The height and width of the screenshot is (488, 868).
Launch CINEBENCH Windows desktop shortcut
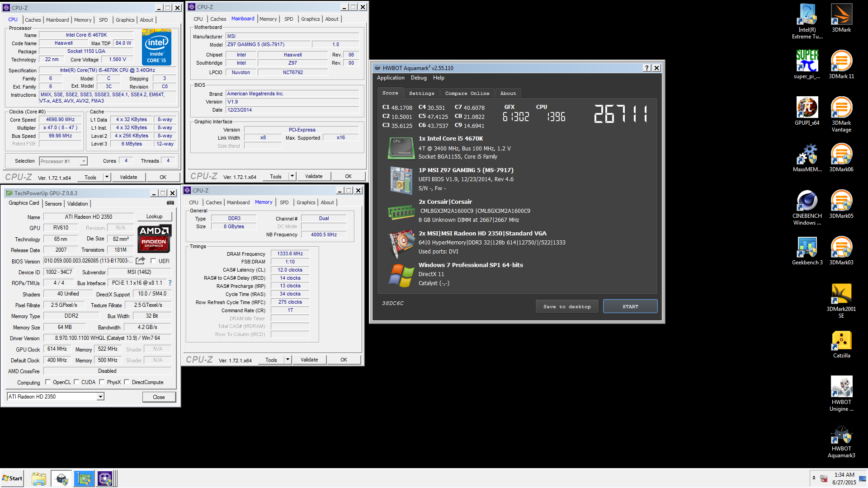pos(807,207)
